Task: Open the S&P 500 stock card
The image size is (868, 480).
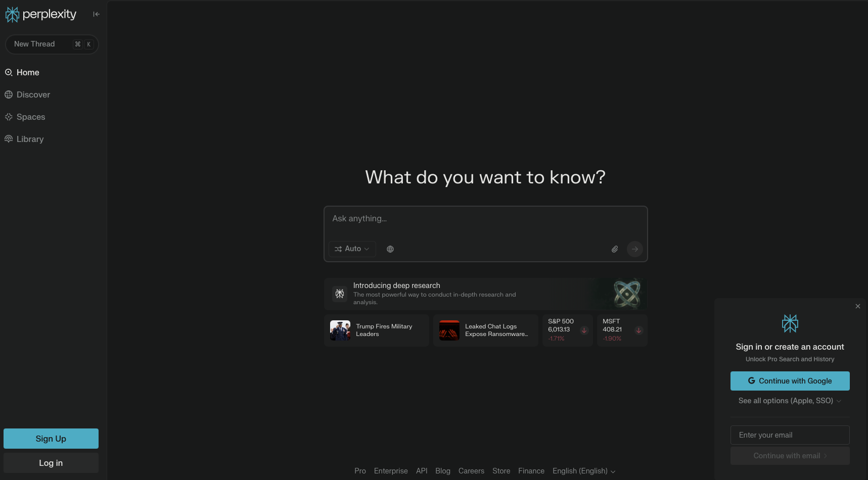Action: (x=568, y=330)
